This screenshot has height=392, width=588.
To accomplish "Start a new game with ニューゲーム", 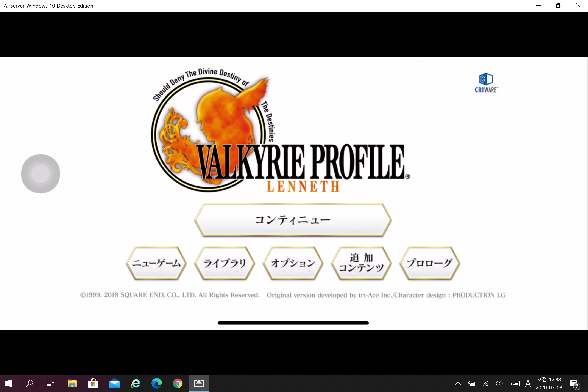I will (x=156, y=263).
